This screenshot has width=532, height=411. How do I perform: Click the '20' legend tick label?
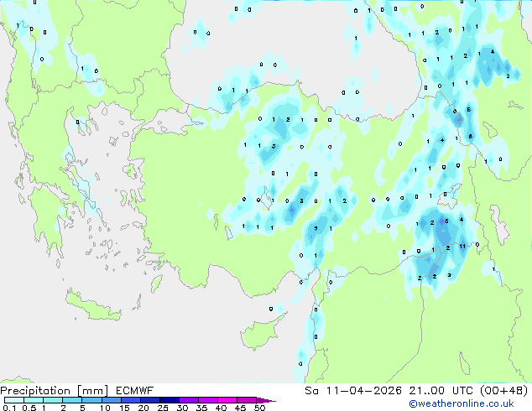coord(143,408)
